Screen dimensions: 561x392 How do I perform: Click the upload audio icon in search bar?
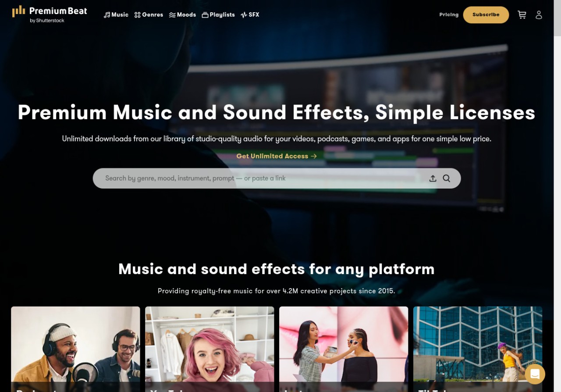[433, 178]
